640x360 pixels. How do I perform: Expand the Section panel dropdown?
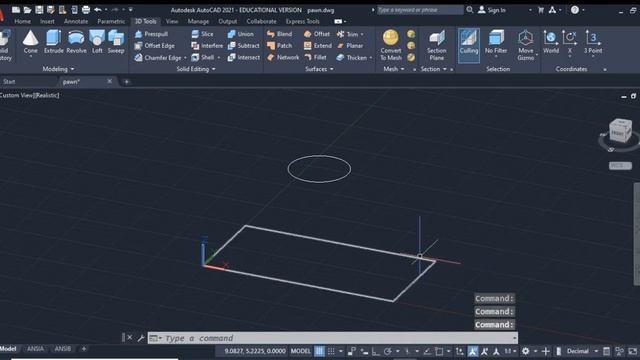tap(433, 69)
